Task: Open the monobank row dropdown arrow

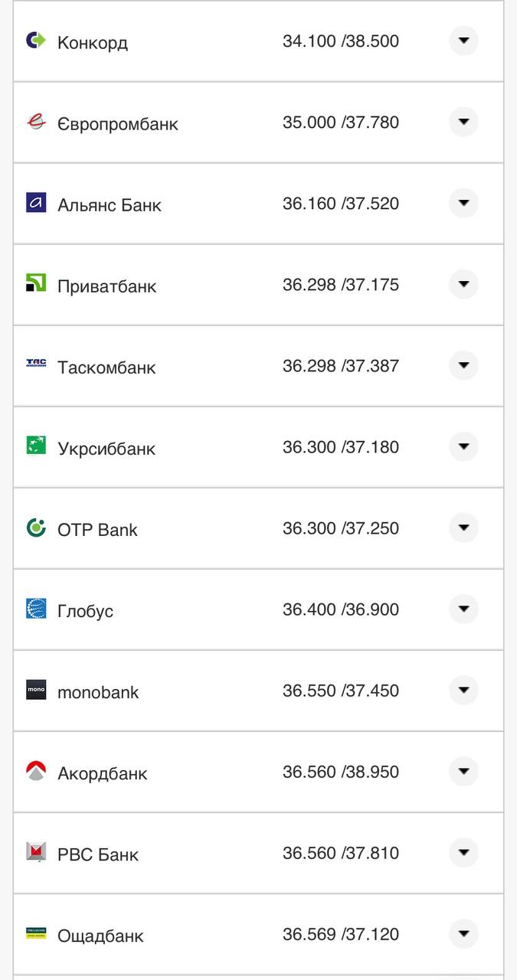Action: coord(463,690)
